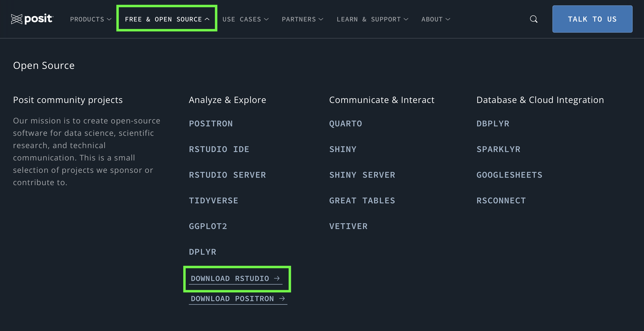
Task: Open the Positron link
Action: point(211,123)
